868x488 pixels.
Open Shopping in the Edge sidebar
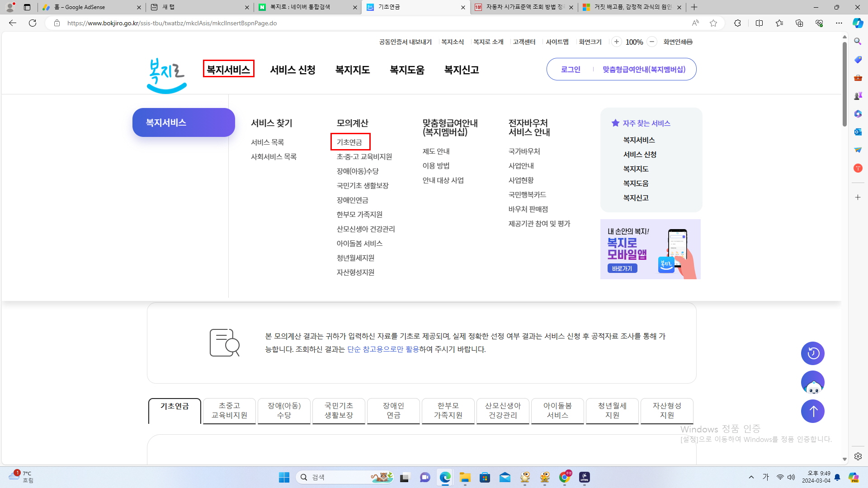click(x=858, y=59)
